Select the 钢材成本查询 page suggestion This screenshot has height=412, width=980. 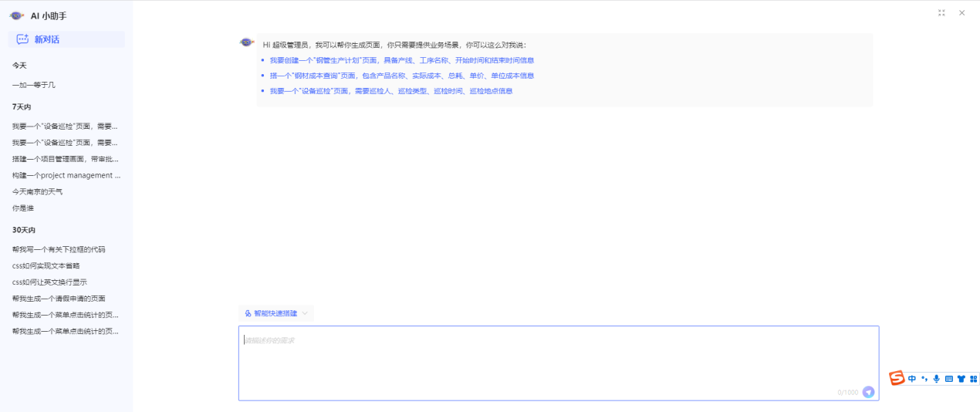pos(402,76)
